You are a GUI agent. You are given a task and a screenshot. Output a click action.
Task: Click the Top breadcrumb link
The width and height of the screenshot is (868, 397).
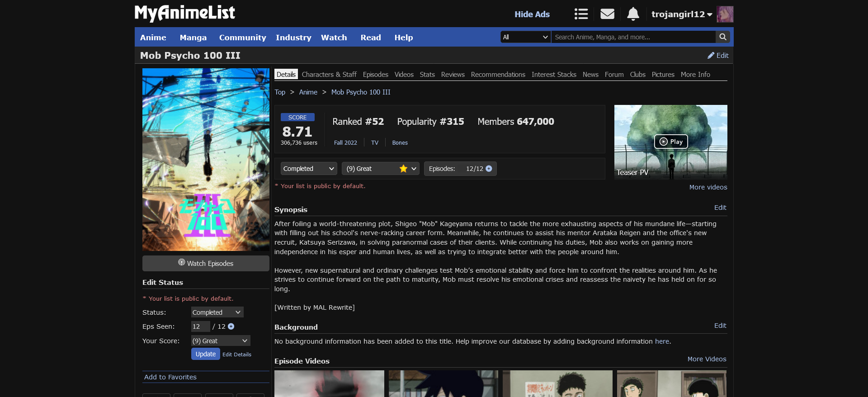(280, 92)
